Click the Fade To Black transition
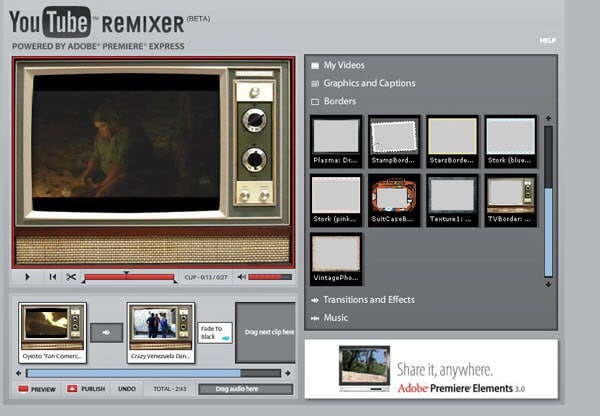600x416 pixels. point(215,333)
